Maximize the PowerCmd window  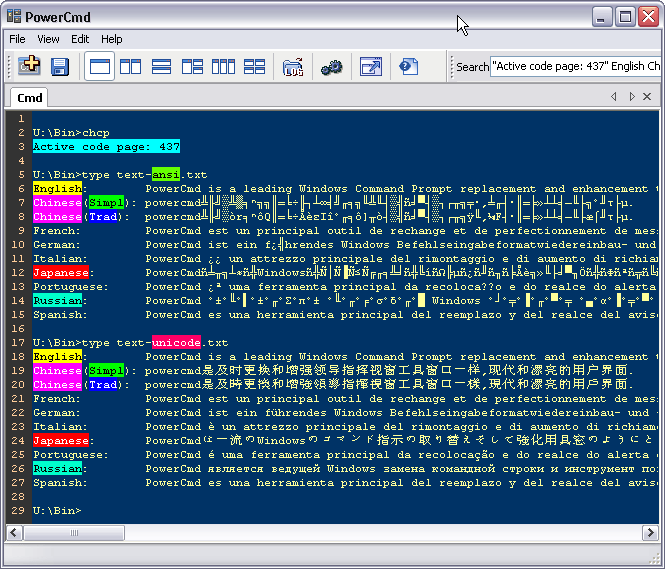click(625, 17)
